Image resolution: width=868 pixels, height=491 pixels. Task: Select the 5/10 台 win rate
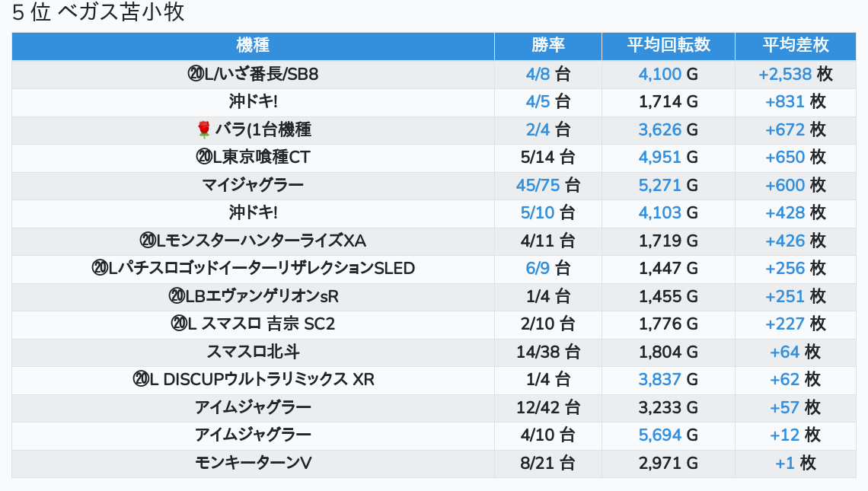(548, 212)
